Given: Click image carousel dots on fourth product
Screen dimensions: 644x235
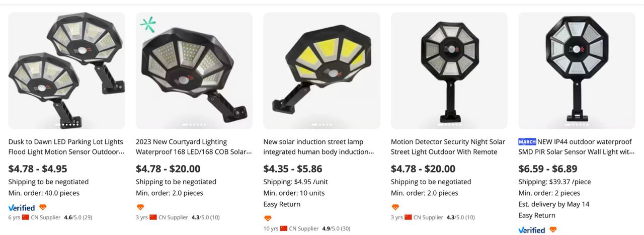Looking at the screenshot, I should pyautogui.click(x=449, y=124).
